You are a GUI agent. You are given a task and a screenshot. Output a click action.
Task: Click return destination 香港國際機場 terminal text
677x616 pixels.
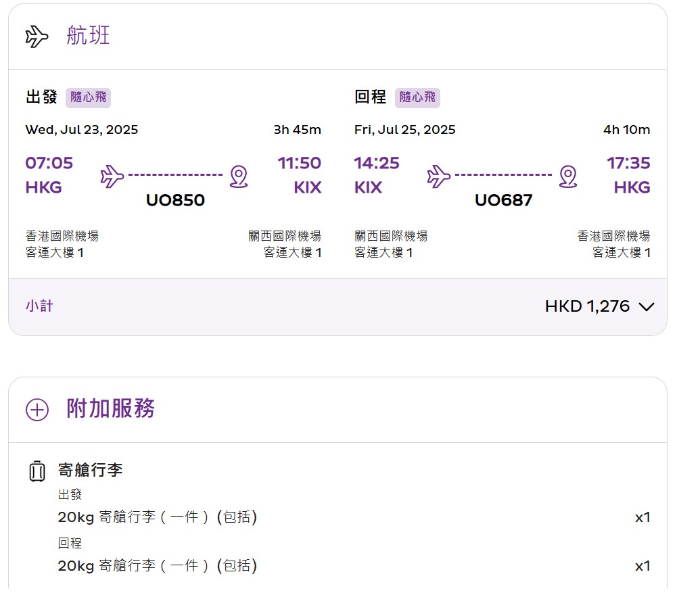pyautogui.click(x=613, y=244)
